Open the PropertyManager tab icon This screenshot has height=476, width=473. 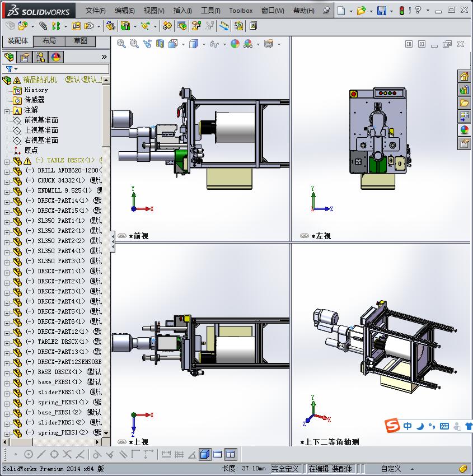point(24,57)
